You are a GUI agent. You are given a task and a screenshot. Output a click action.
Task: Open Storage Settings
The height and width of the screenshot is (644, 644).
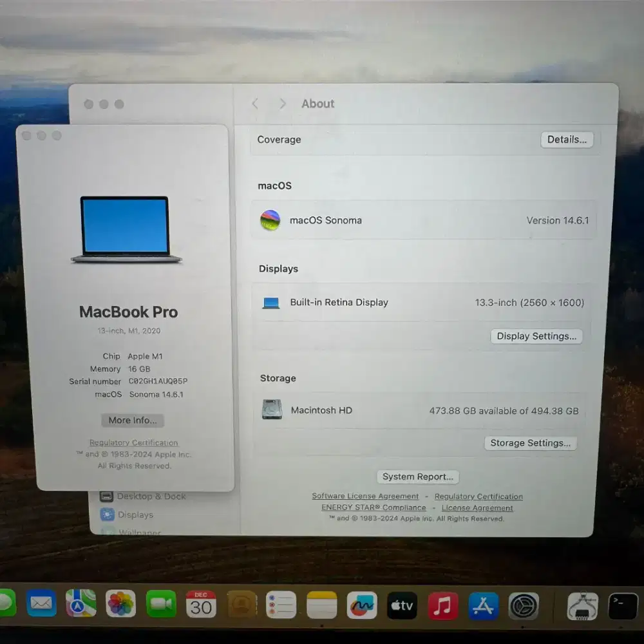point(530,442)
